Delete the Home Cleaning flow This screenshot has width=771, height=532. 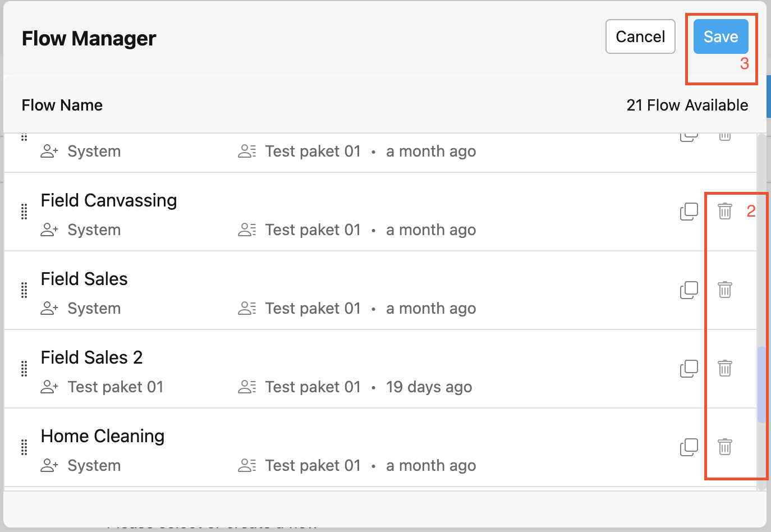[x=725, y=447]
